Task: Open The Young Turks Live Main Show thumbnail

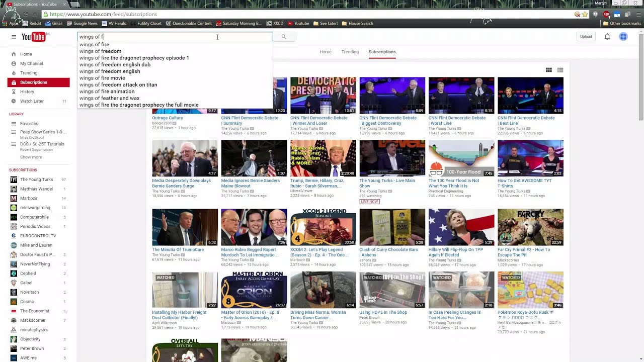Action: click(392, 158)
